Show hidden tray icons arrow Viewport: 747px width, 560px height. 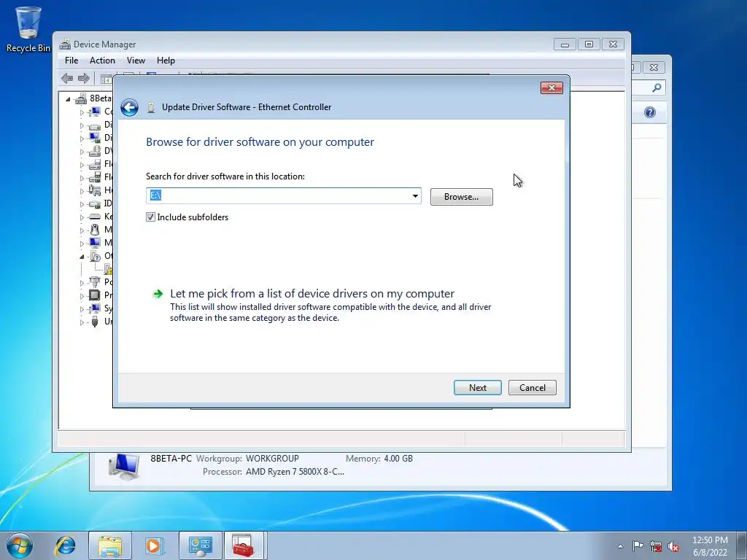[x=620, y=546]
